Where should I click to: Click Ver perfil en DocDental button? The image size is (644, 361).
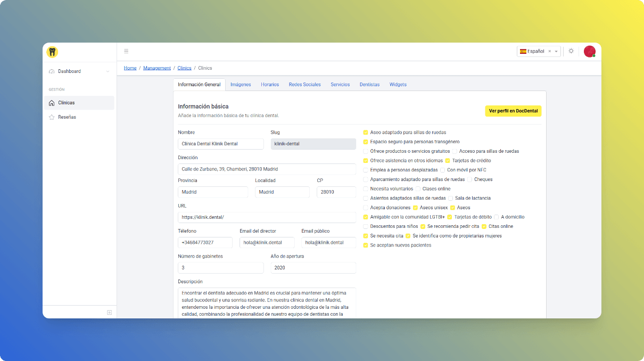click(513, 111)
